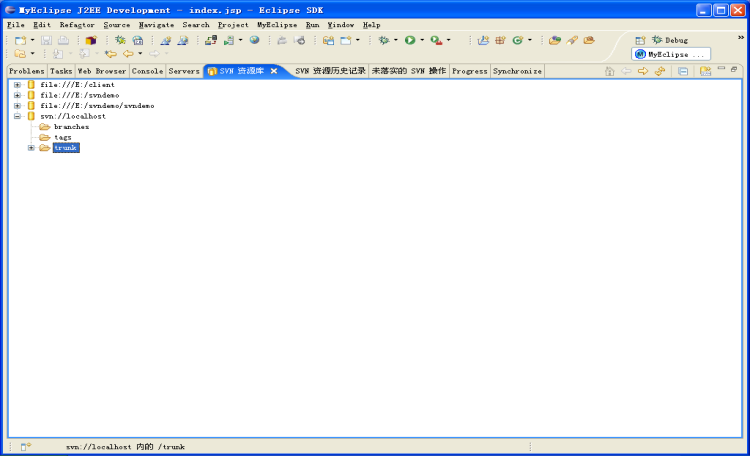The height and width of the screenshot is (456, 750).
Task: Open the Window menu
Action: pos(341,25)
